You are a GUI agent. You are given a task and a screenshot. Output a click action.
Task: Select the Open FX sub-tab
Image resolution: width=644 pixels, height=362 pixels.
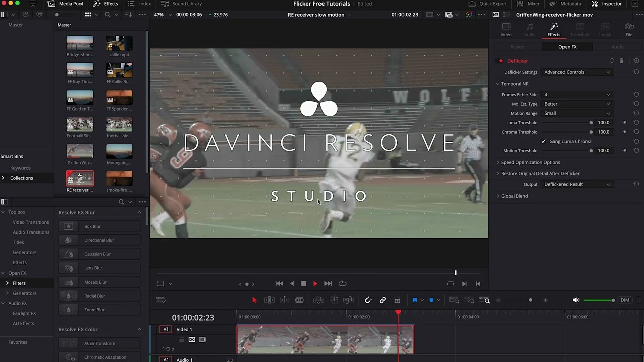567,47
